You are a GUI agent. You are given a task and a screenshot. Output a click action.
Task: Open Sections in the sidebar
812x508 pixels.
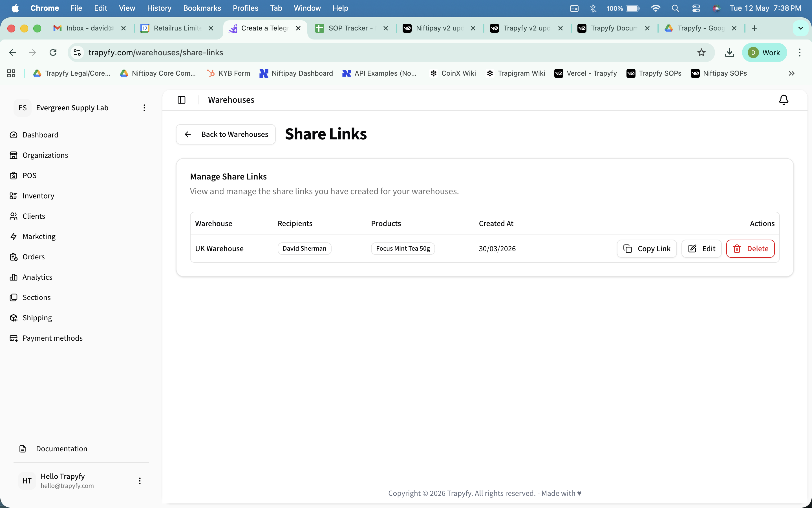point(36,297)
